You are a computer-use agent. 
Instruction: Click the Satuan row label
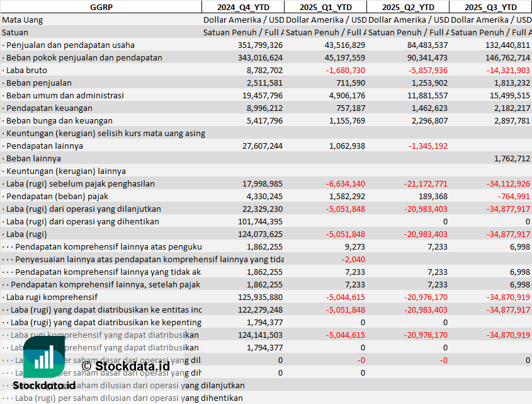click(15, 32)
